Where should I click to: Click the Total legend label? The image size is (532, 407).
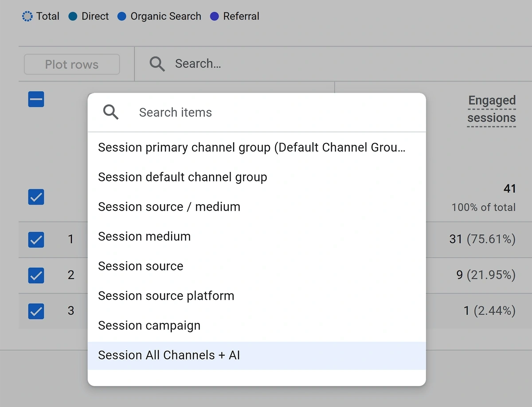pos(48,16)
